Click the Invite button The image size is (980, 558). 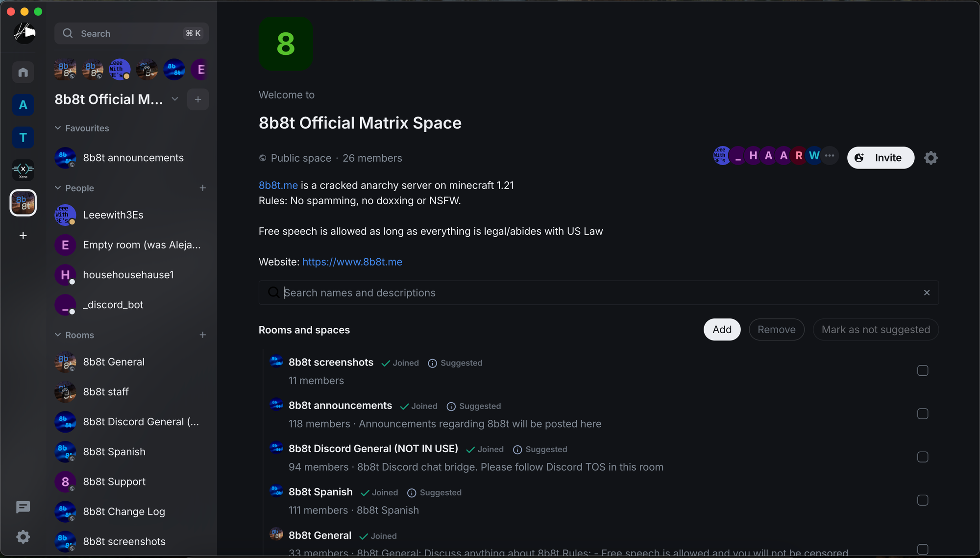[880, 158]
